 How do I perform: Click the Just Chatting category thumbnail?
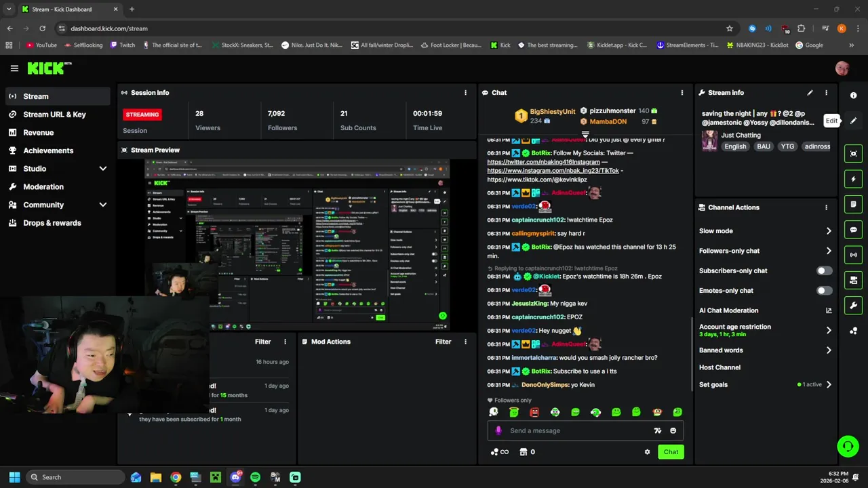pyautogui.click(x=709, y=140)
